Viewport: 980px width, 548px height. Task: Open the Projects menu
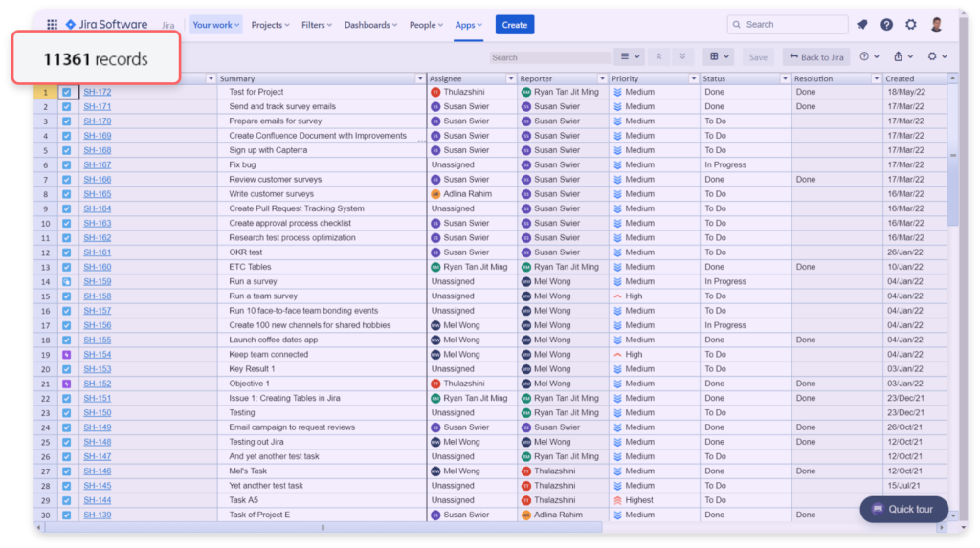(270, 25)
